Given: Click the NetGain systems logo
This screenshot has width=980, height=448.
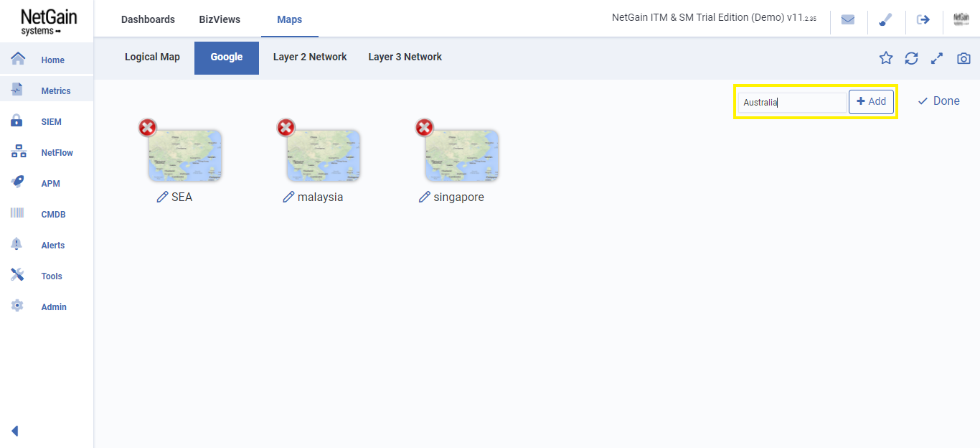Looking at the screenshot, I should coord(49,22).
